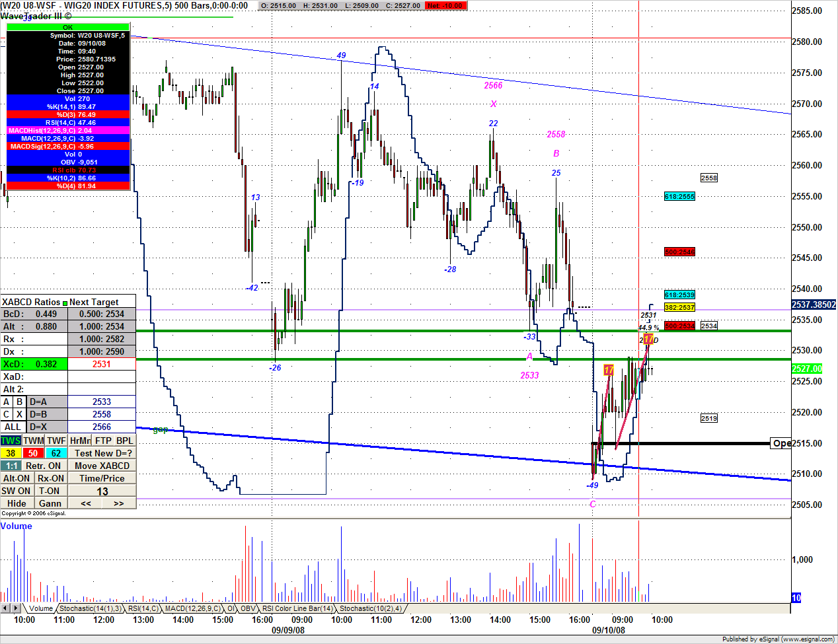The width and height of the screenshot is (838, 644).
Task: Click the red Net -10.00 header box
Action: coord(446,5)
